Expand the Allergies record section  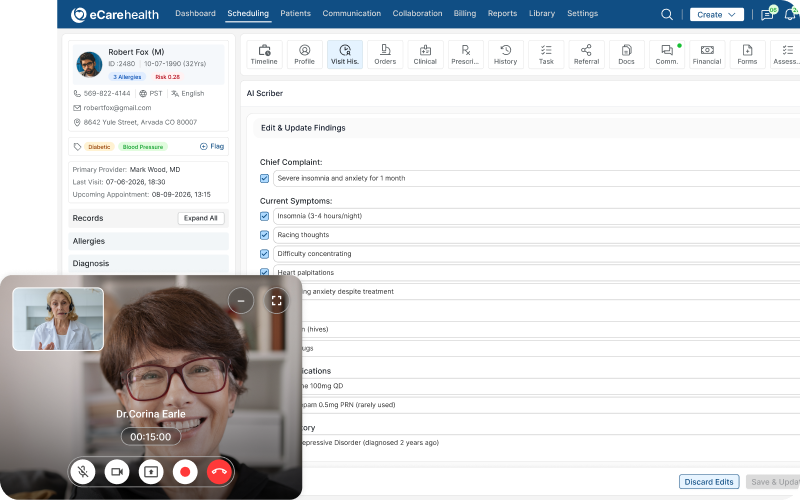click(x=148, y=241)
